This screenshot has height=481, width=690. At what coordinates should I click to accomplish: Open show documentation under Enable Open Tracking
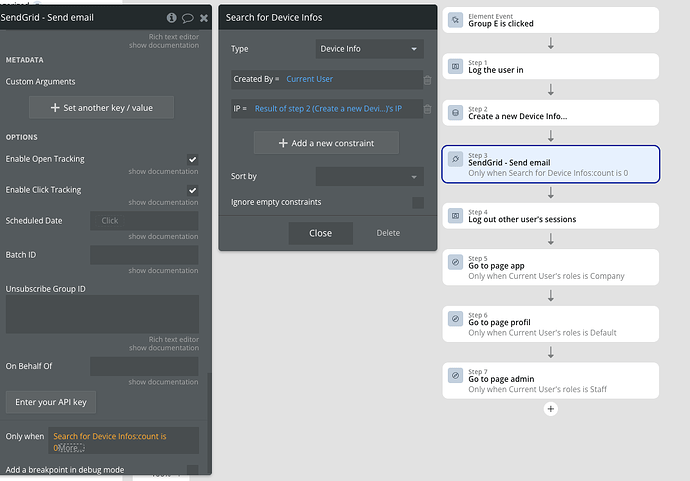click(x=163, y=172)
